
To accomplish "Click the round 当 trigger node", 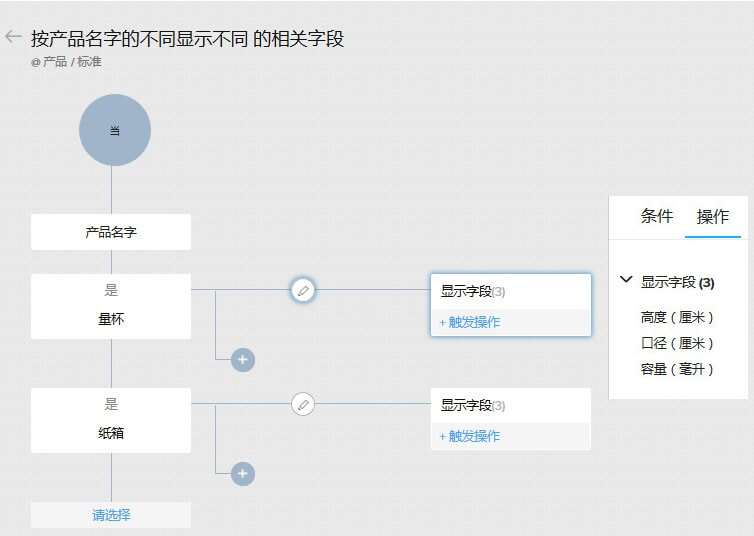I will click(x=115, y=130).
